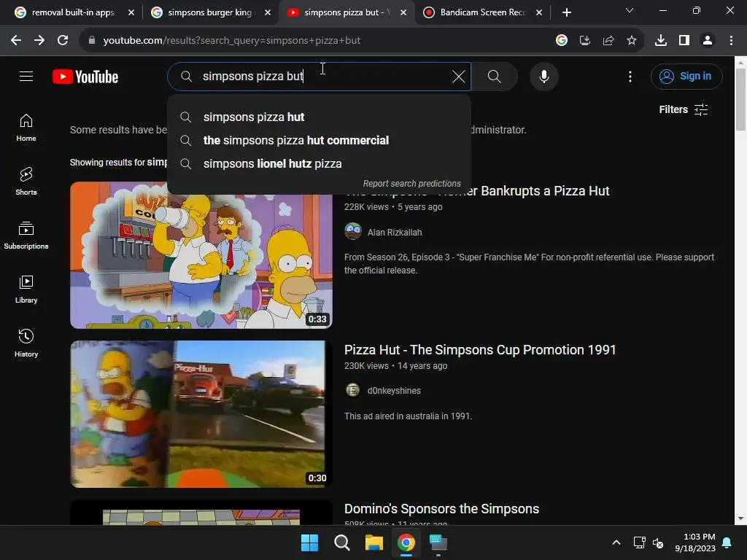Bookmark this page with the star

pyautogui.click(x=632, y=41)
